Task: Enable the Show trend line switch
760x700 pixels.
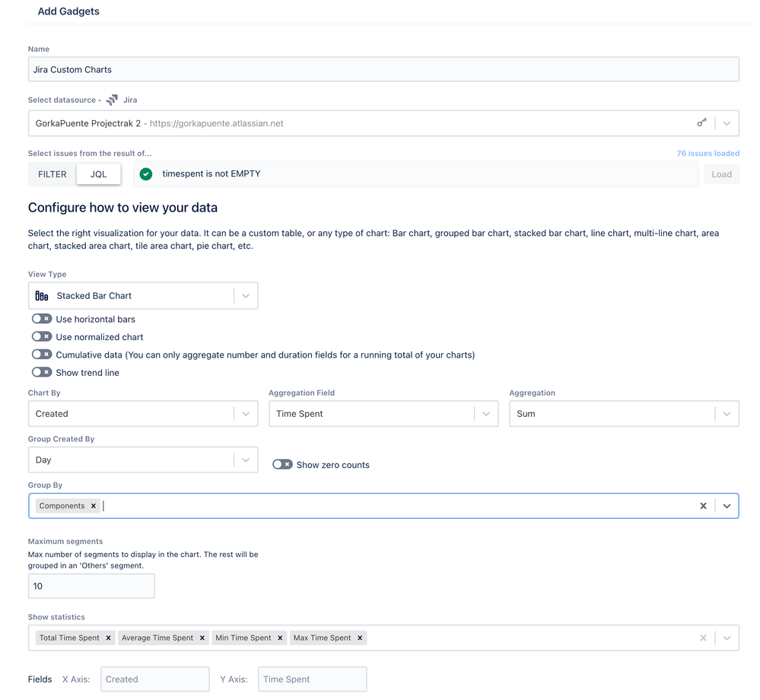Action: [x=42, y=372]
